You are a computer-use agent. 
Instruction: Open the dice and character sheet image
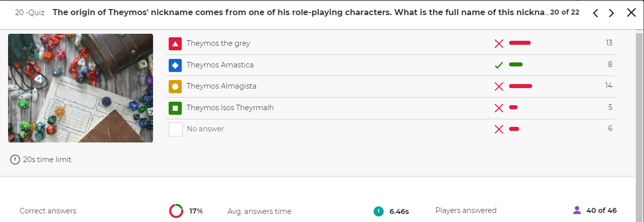coord(81,88)
